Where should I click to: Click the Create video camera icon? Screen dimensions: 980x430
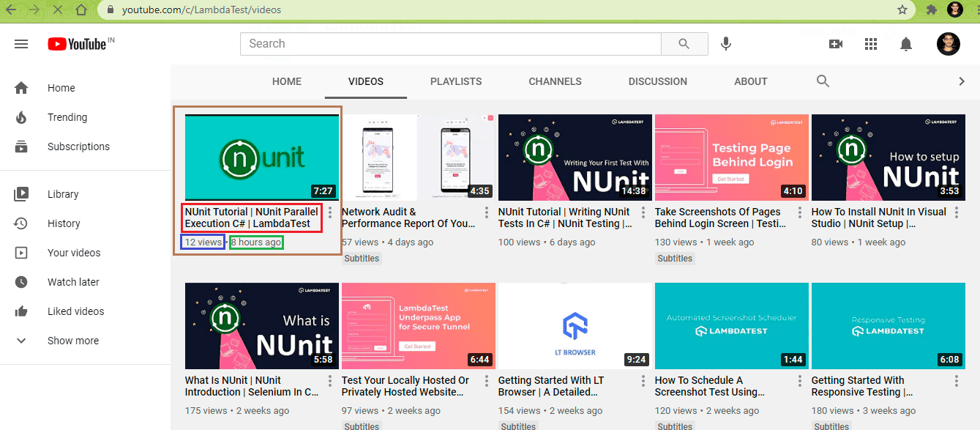click(x=835, y=43)
